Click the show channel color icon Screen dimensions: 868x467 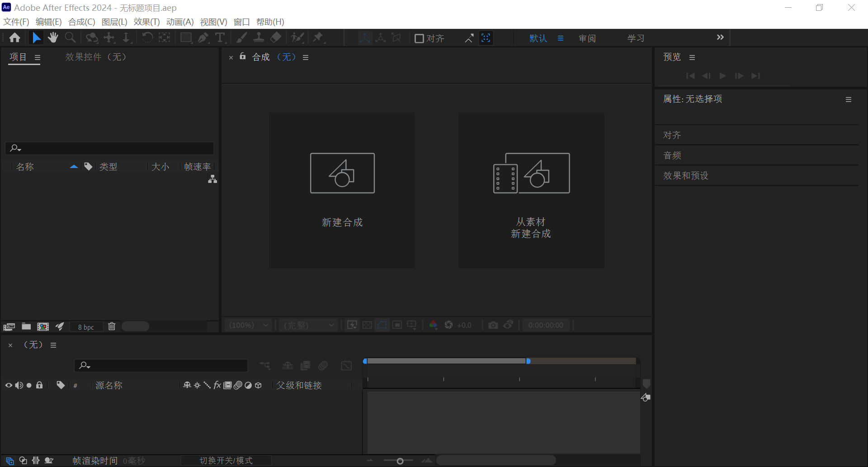[433, 325]
